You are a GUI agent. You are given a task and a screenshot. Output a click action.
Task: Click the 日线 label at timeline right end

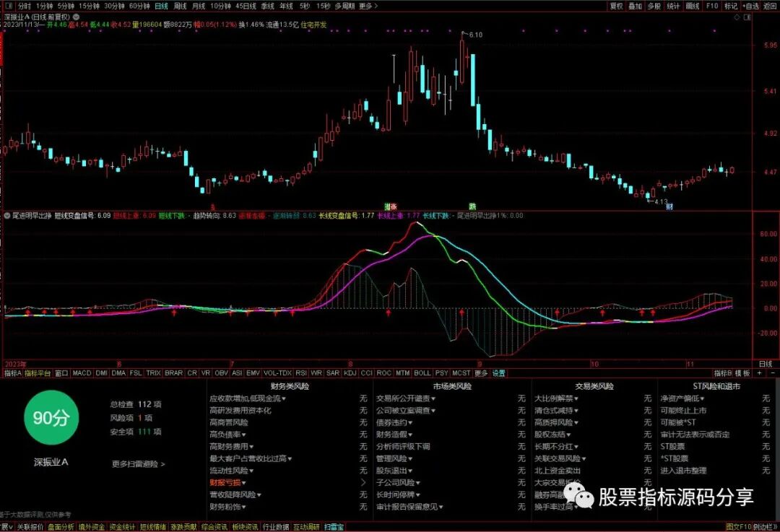click(766, 364)
